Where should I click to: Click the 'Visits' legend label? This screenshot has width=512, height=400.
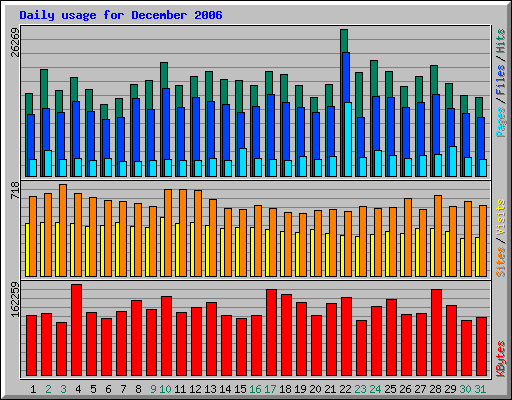pos(501,217)
